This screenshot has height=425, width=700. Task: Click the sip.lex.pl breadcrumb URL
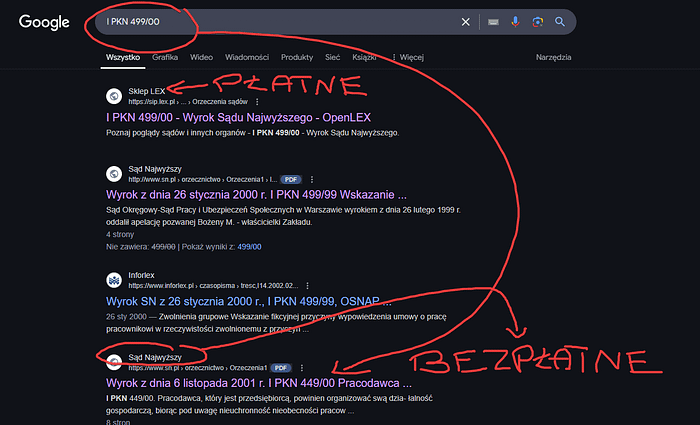click(188, 102)
